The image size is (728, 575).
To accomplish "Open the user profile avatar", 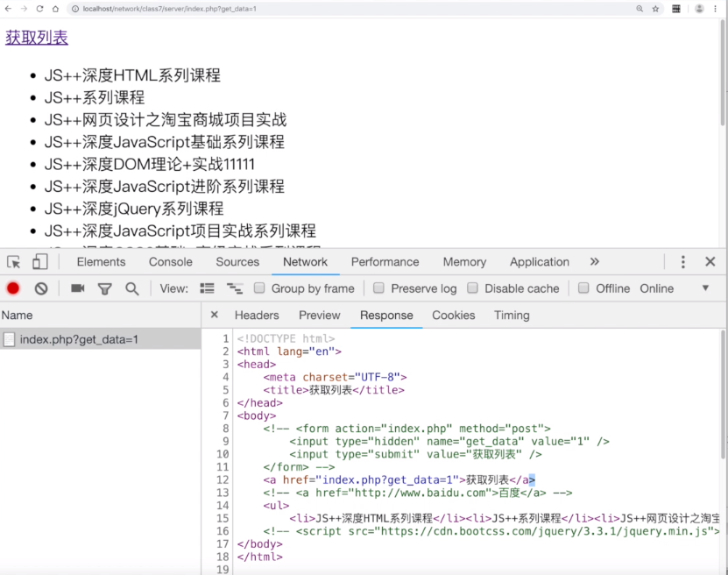I will pyautogui.click(x=699, y=9).
